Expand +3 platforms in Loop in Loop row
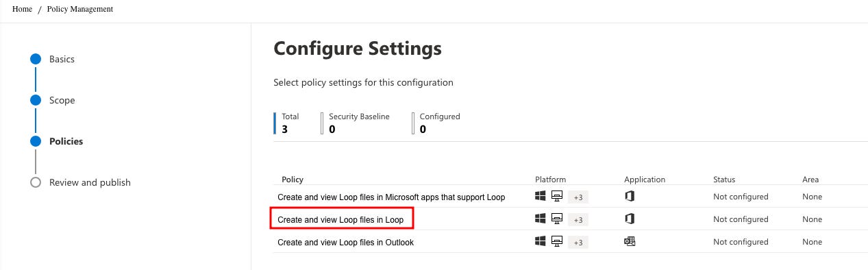 pyautogui.click(x=578, y=220)
